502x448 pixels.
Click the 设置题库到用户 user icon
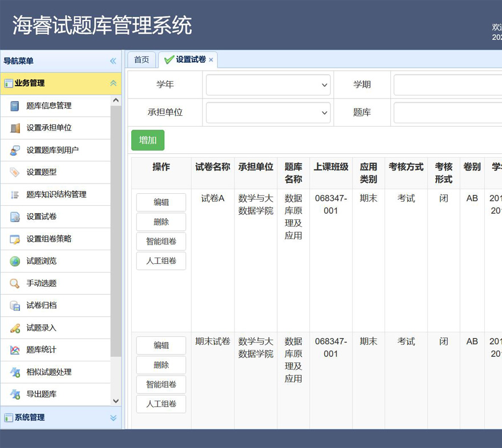[15, 150]
